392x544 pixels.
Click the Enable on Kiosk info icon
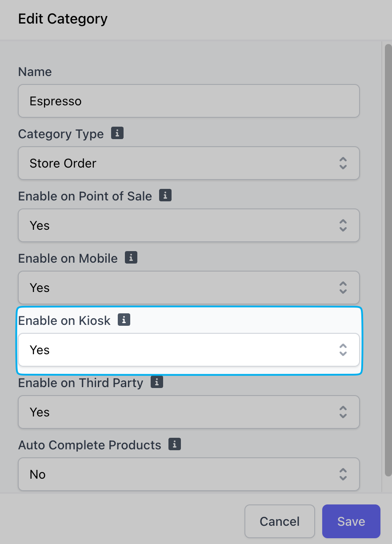click(124, 320)
